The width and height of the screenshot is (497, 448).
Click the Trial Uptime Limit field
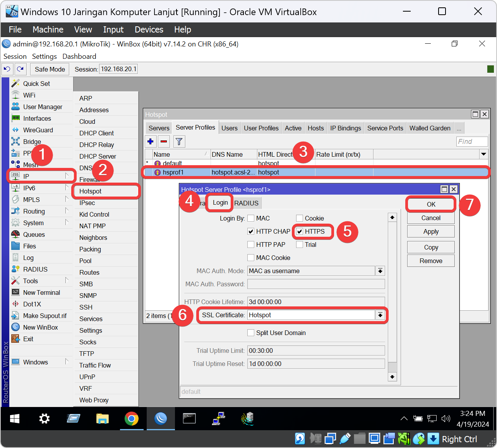[x=316, y=351]
